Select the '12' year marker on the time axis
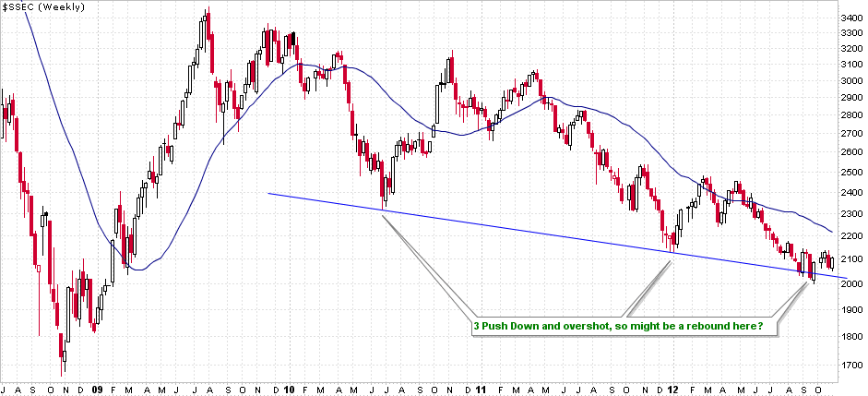The image size is (868, 396). 673,390
